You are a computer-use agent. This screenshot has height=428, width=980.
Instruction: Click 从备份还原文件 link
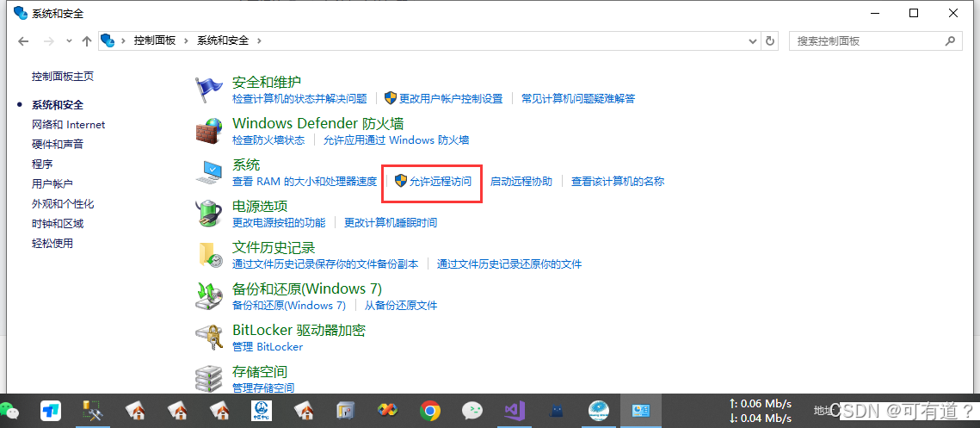pos(401,306)
